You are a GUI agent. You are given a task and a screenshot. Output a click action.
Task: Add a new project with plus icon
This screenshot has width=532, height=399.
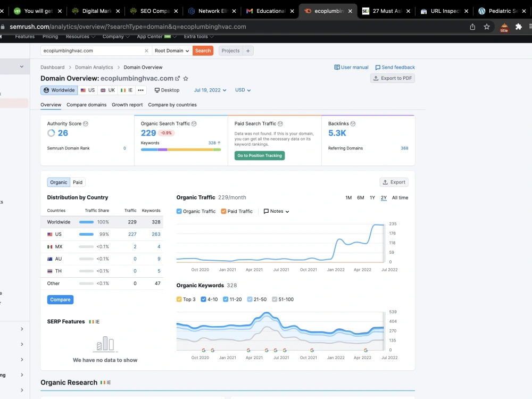pos(248,51)
